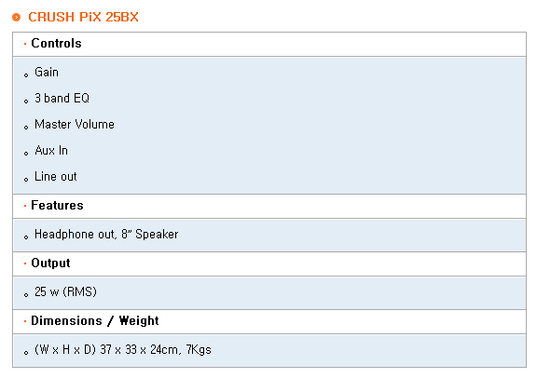
Task: Click the bullet next to Gain
Action: [26, 75]
